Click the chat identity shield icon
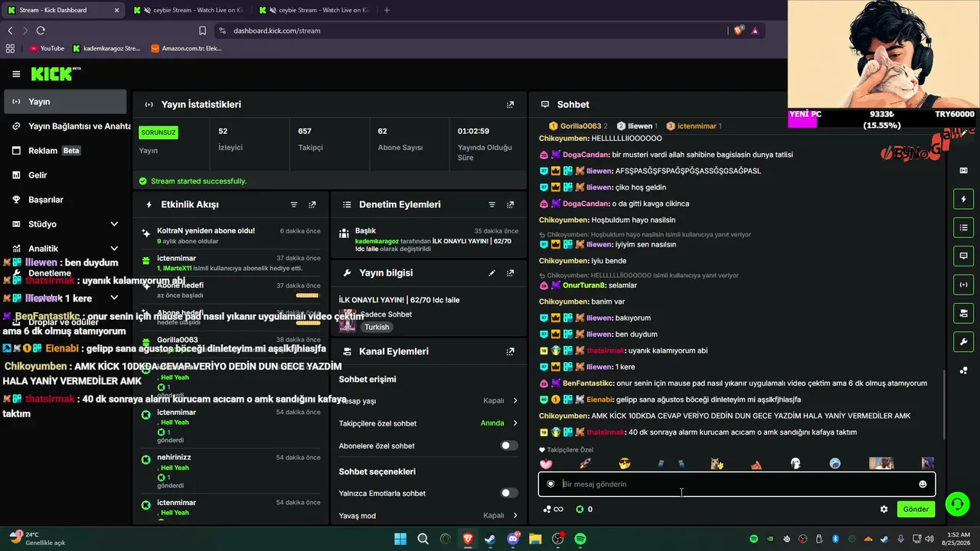 click(x=550, y=484)
